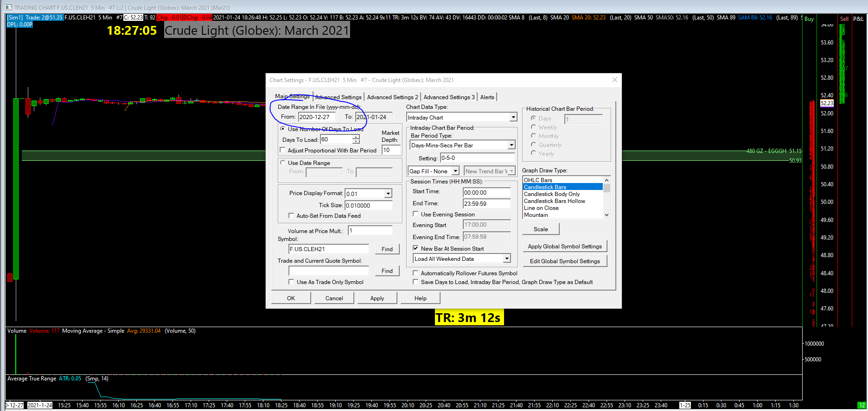Click the Market Depth field
This screenshot has width=868, height=411.
[x=391, y=150]
